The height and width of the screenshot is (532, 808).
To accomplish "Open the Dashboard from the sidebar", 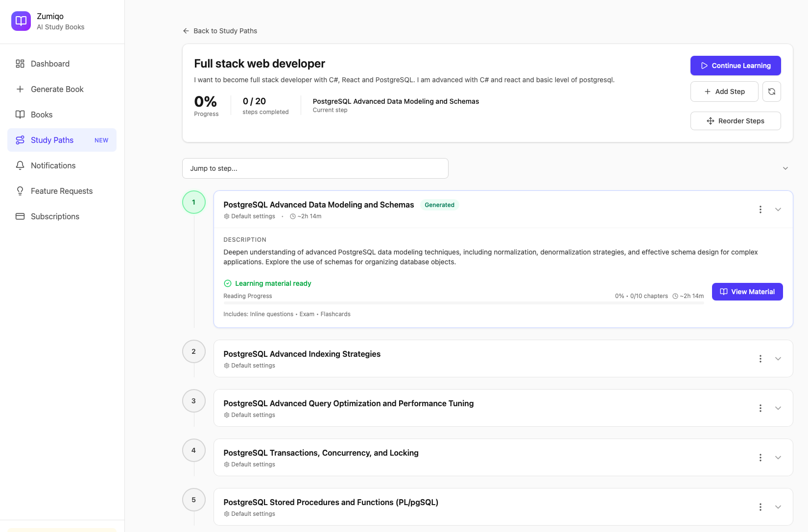I will pyautogui.click(x=49, y=64).
